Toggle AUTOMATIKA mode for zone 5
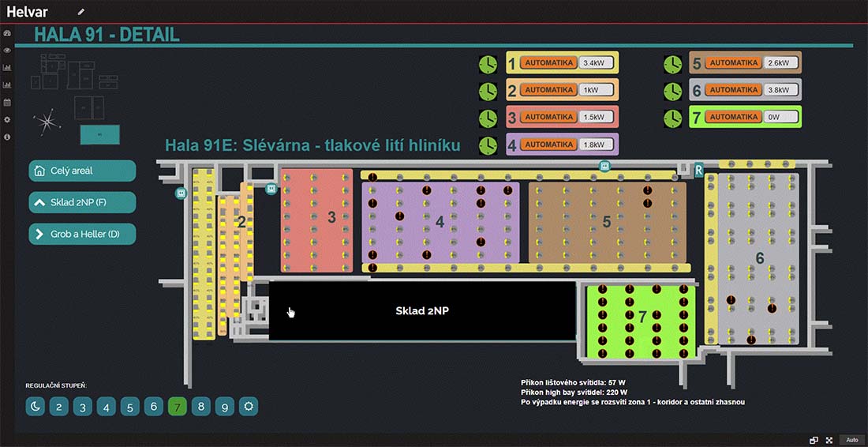The height and width of the screenshot is (447, 868). coord(734,62)
